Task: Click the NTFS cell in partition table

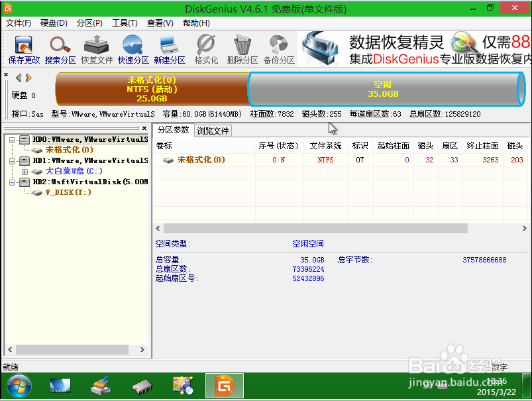Action: [x=326, y=160]
